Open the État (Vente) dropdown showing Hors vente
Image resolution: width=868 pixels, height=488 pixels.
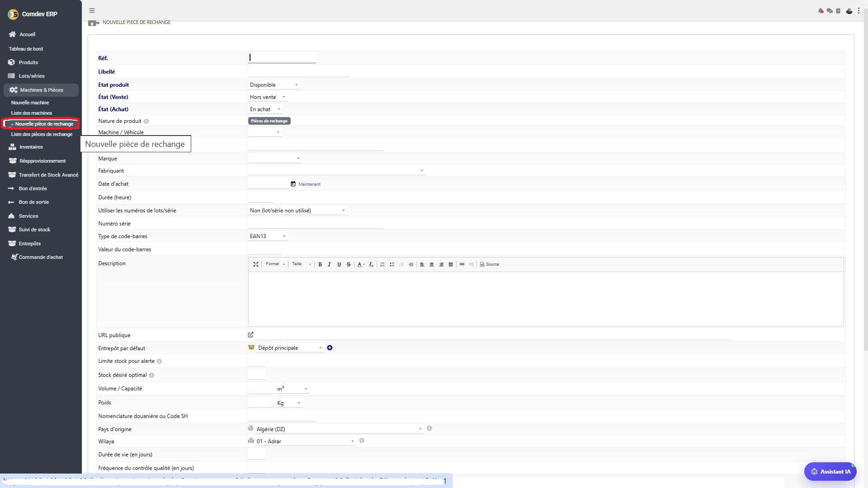268,97
